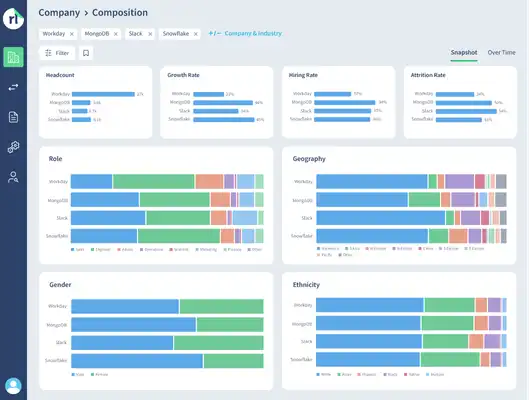The height and width of the screenshot is (400, 529).
Task: Open the Company buildings icon in sidebar
Action: [13, 57]
